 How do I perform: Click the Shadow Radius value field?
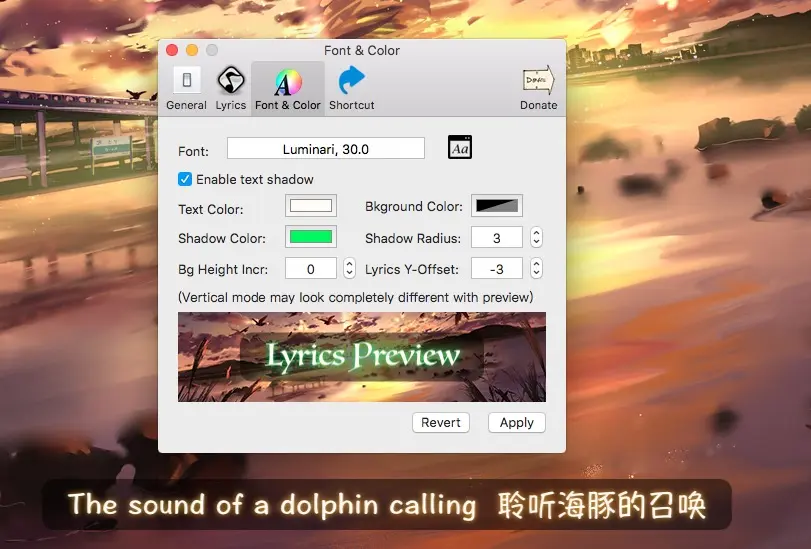point(497,238)
